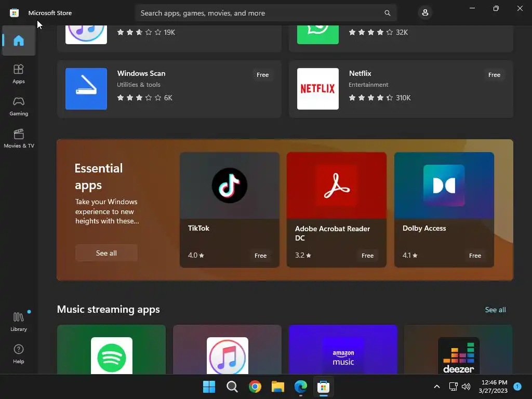This screenshot has height=399, width=532.
Task: Open the Windows Scan app icon
Action: pyautogui.click(x=86, y=89)
